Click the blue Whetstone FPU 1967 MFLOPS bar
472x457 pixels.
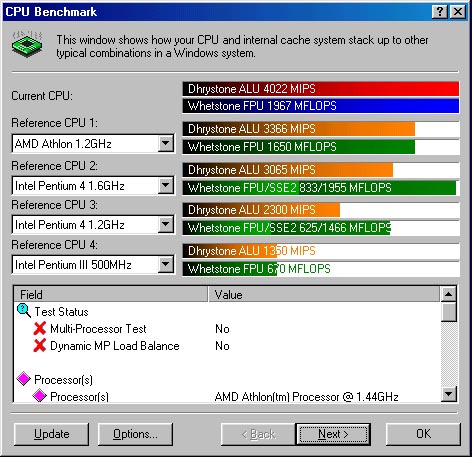pyautogui.click(x=321, y=106)
